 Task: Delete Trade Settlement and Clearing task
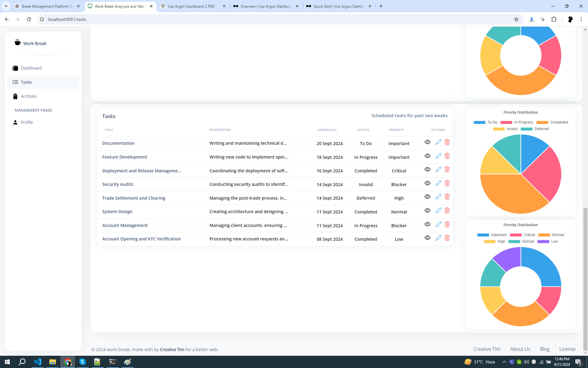[x=447, y=197]
